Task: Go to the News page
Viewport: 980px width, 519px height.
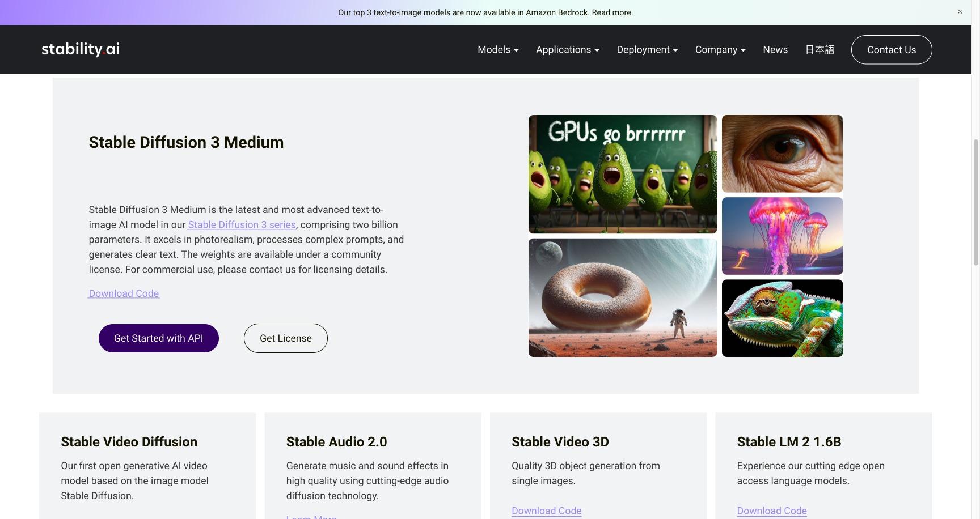Action: [775, 49]
